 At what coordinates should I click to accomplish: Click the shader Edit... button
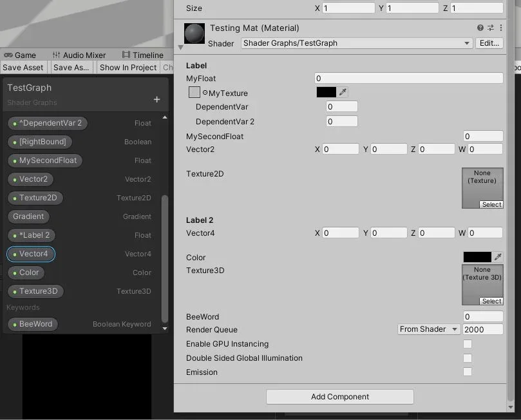point(489,43)
